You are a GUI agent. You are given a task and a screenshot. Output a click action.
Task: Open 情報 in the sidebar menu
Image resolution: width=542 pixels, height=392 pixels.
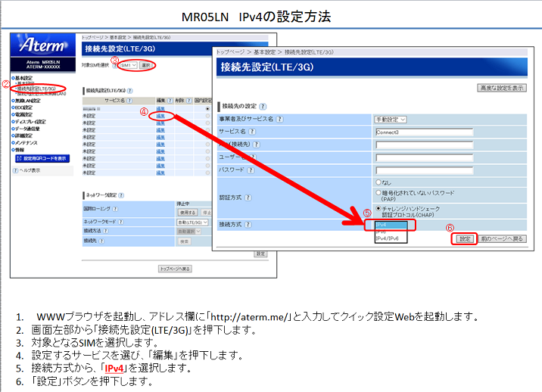[19, 150]
